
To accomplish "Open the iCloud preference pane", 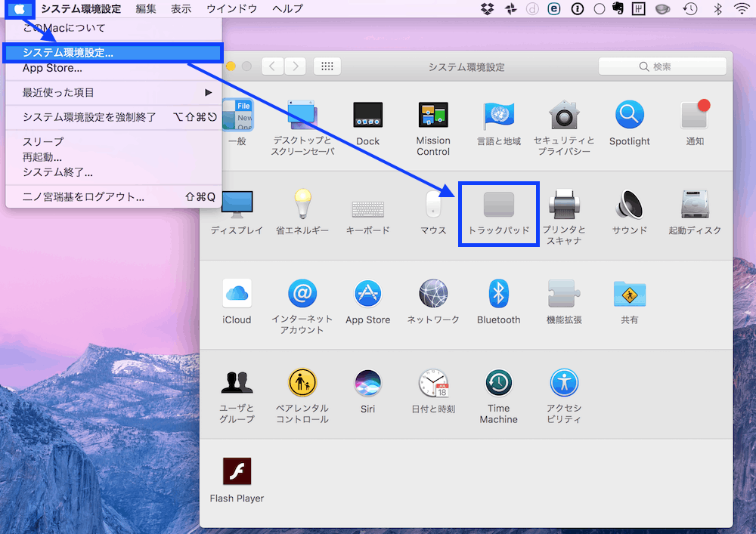I will click(x=237, y=301).
